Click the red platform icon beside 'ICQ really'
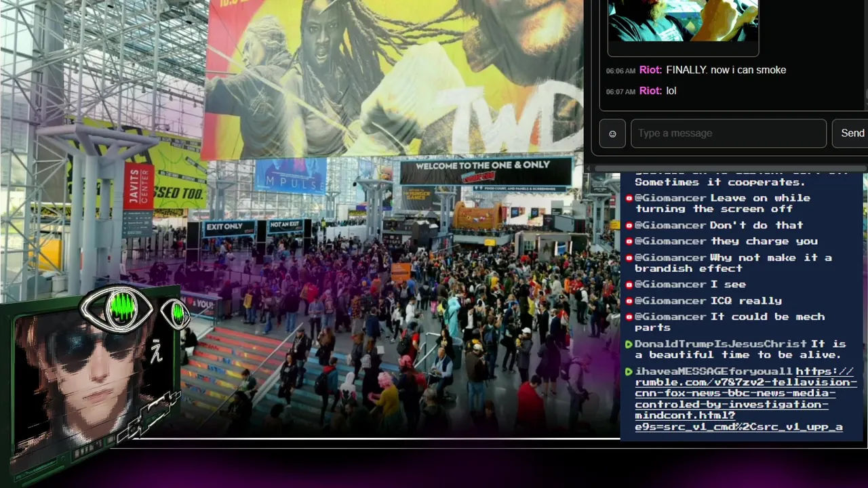The height and width of the screenshot is (488, 868). point(629,301)
